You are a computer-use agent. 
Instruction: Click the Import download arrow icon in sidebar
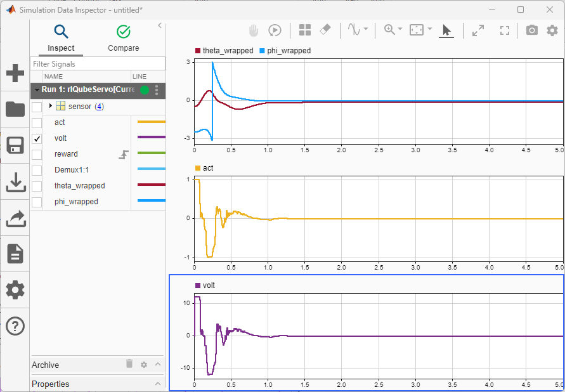(x=15, y=182)
